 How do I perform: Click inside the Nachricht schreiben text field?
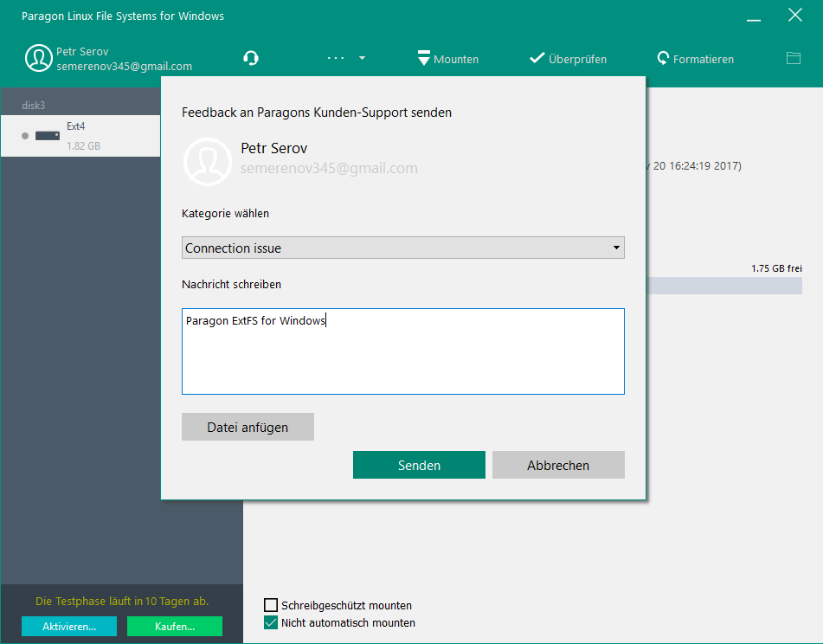402,351
